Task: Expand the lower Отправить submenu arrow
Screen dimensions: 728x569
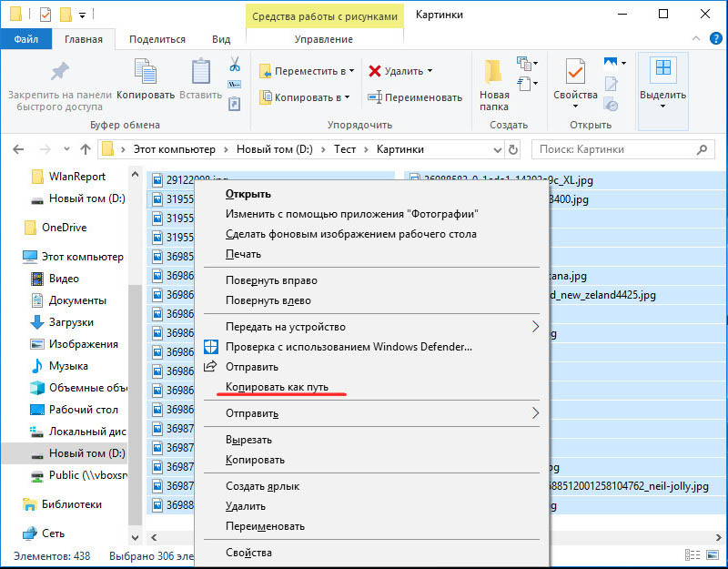Action: click(535, 413)
